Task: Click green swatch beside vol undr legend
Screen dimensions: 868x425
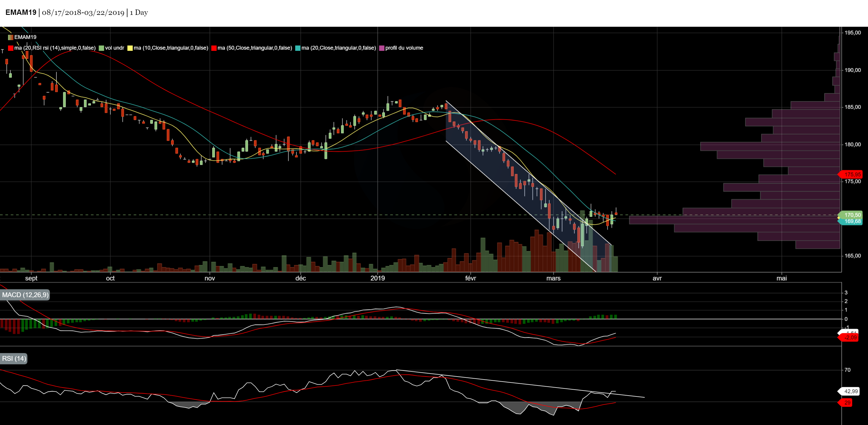Action: (x=102, y=48)
